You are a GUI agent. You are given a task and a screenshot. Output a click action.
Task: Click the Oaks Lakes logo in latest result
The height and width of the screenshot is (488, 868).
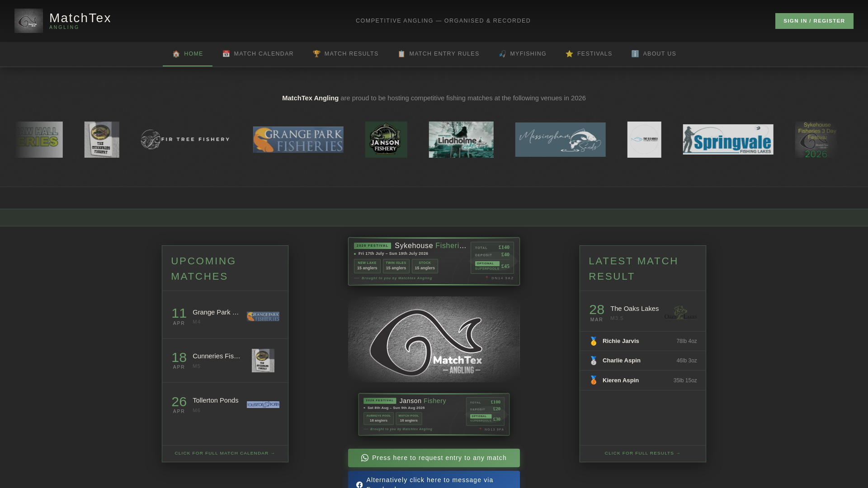click(x=680, y=313)
